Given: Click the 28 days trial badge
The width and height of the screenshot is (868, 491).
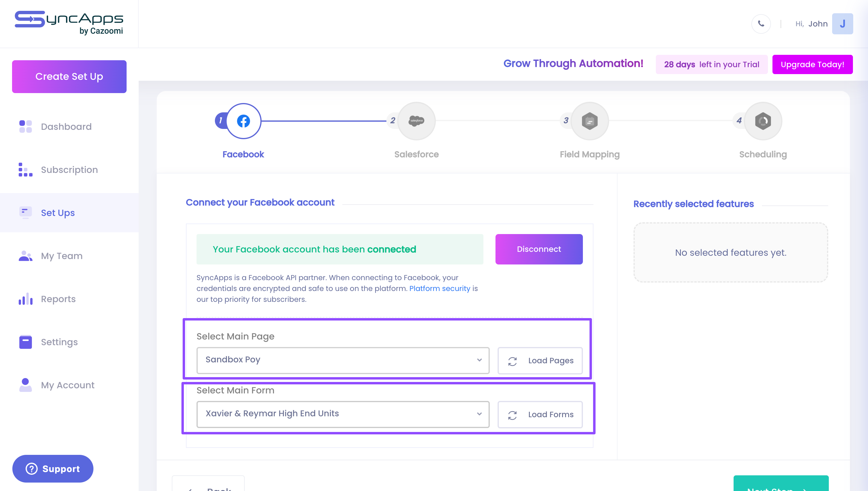Looking at the screenshot, I should pyautogui.click(x=712, y=64).
